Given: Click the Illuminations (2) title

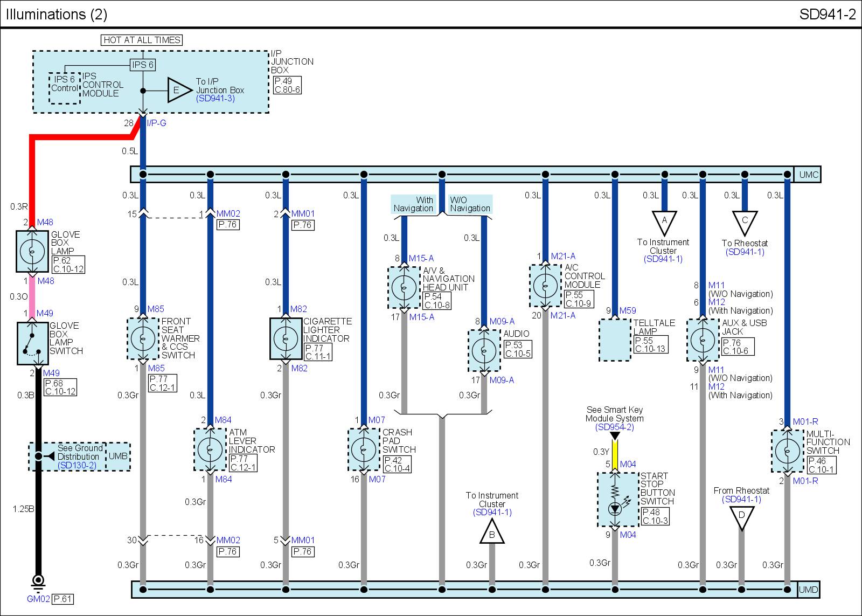Looking at the screenshot, I should pyautogui.click(x=57, y=15).
